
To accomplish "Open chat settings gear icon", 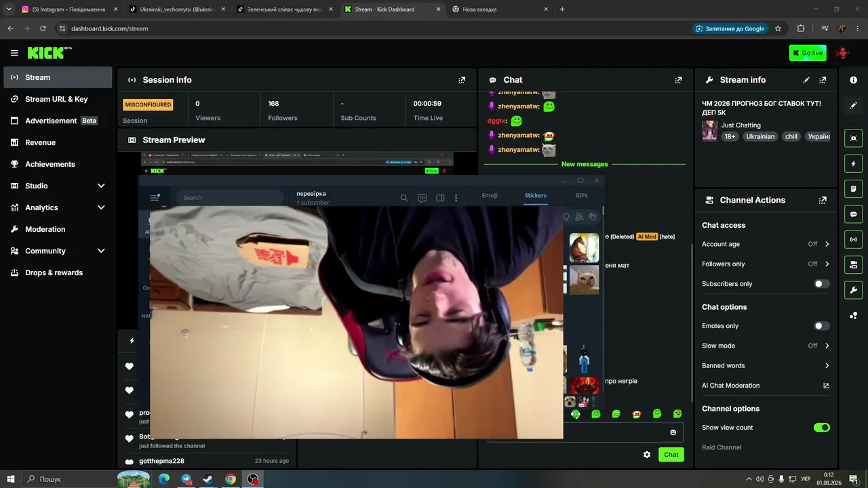I will 647,455.
